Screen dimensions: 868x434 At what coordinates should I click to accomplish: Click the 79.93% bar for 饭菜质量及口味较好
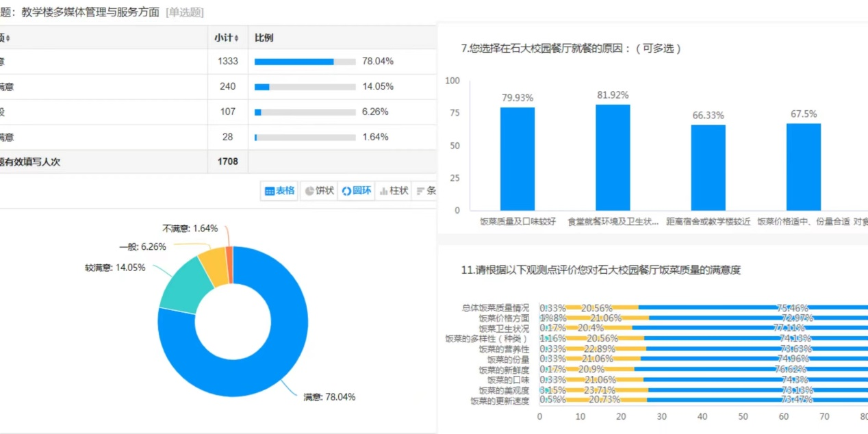[518, 159]
